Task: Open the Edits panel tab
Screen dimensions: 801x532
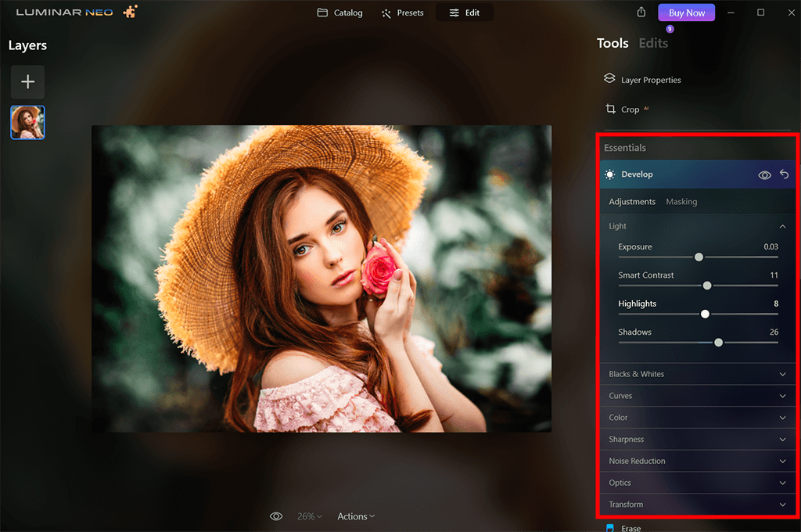Action: pyautogui.click(x=653, y=43)
